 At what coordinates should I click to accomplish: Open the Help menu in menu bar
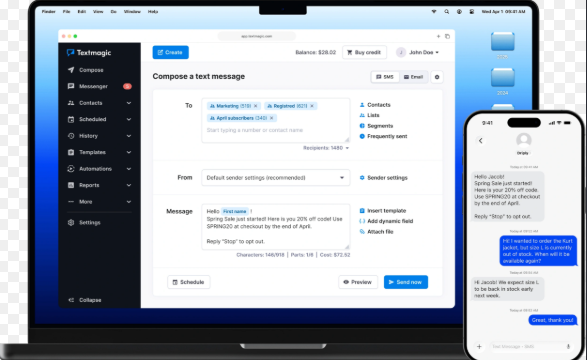153,12
